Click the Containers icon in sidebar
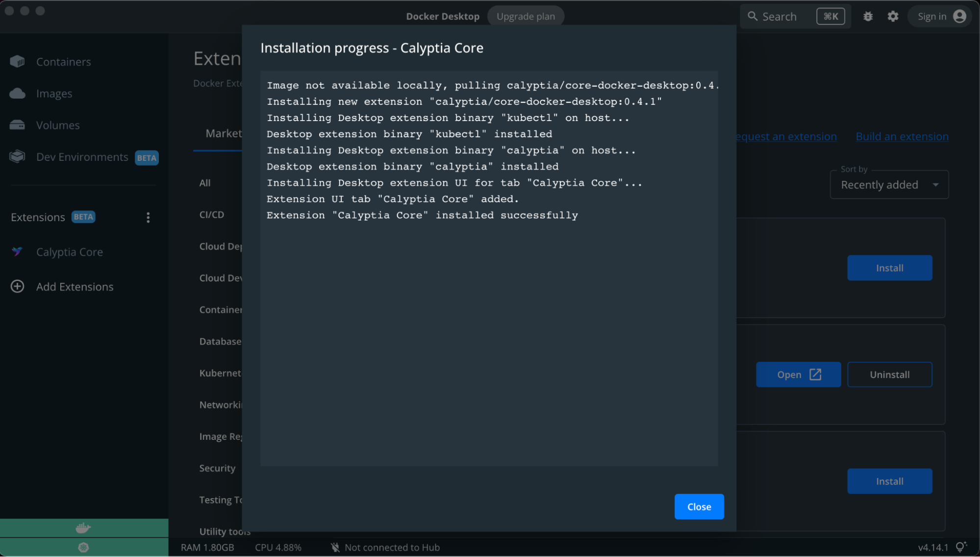The height and width of the screenshot is (557, 980). click(18, 61)
